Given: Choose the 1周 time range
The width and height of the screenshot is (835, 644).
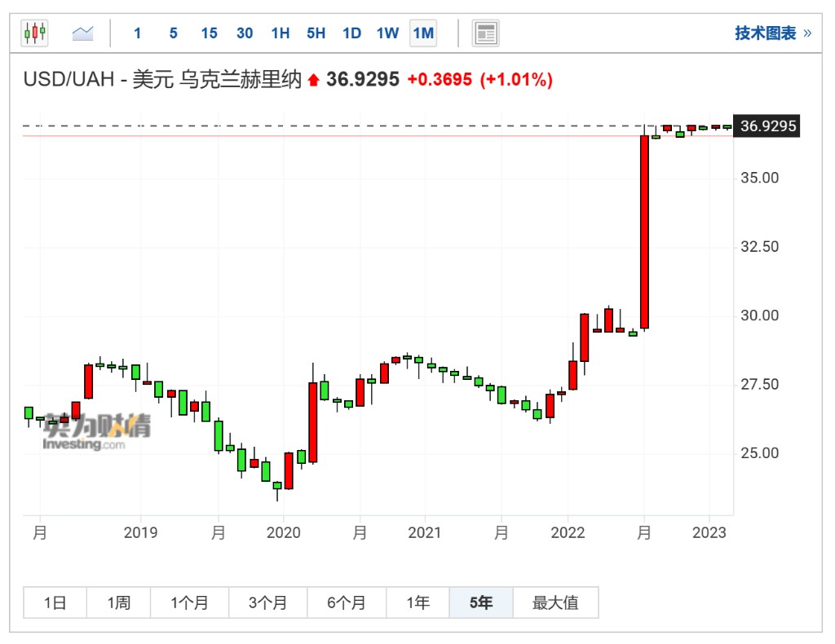Looking at the screenshot, I should (119, 602).
